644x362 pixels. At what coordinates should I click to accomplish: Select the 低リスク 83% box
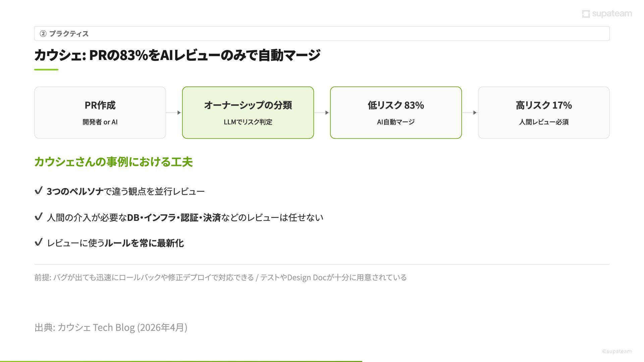[396, 113]
